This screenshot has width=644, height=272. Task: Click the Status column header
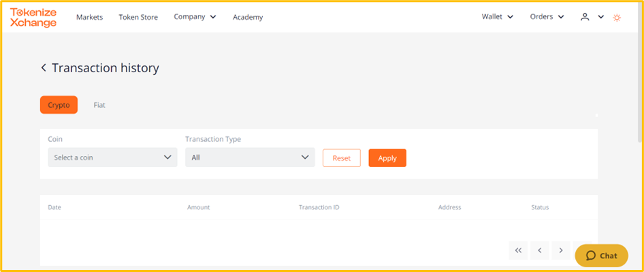540,207
